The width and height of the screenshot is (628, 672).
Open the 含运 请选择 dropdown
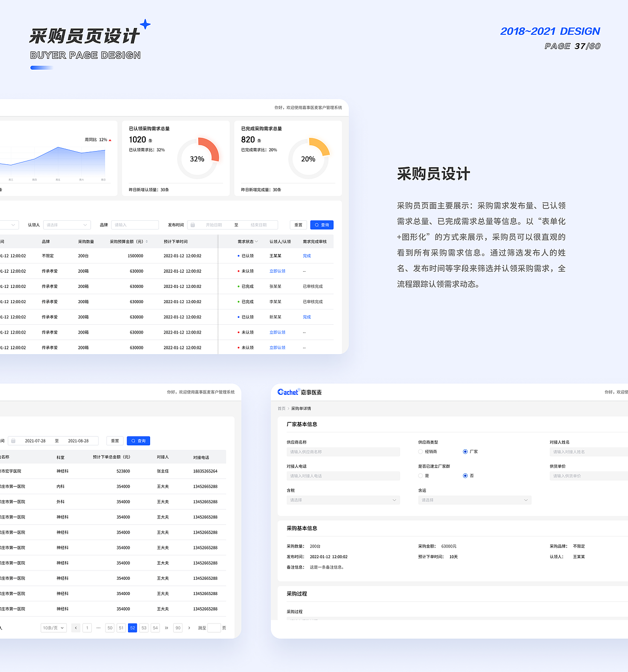(475, 500)
